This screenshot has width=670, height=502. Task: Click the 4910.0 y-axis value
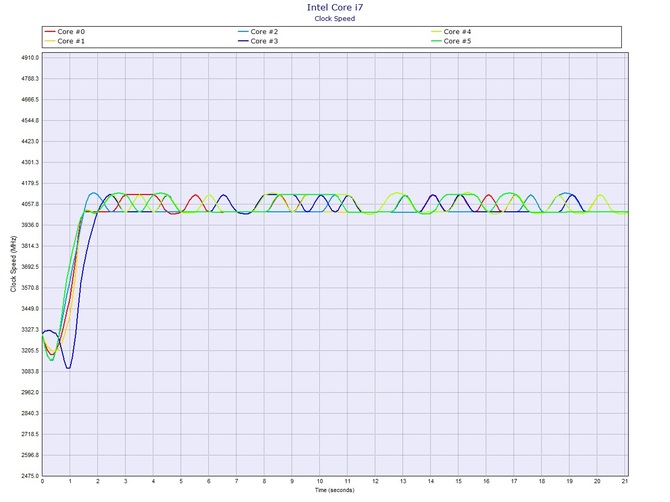click(30, 58)
